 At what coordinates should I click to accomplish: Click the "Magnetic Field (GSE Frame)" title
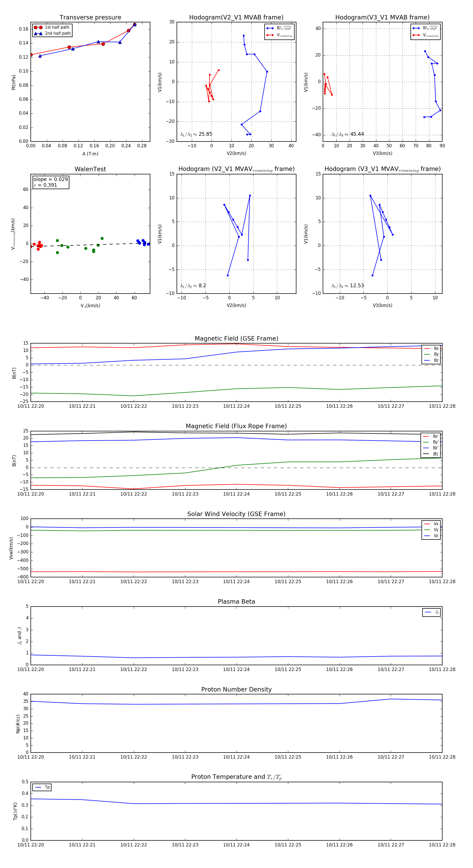tap(236, 339)
